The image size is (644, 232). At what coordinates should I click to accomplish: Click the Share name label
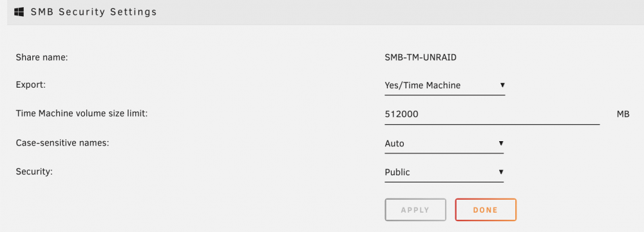[41, 57]
